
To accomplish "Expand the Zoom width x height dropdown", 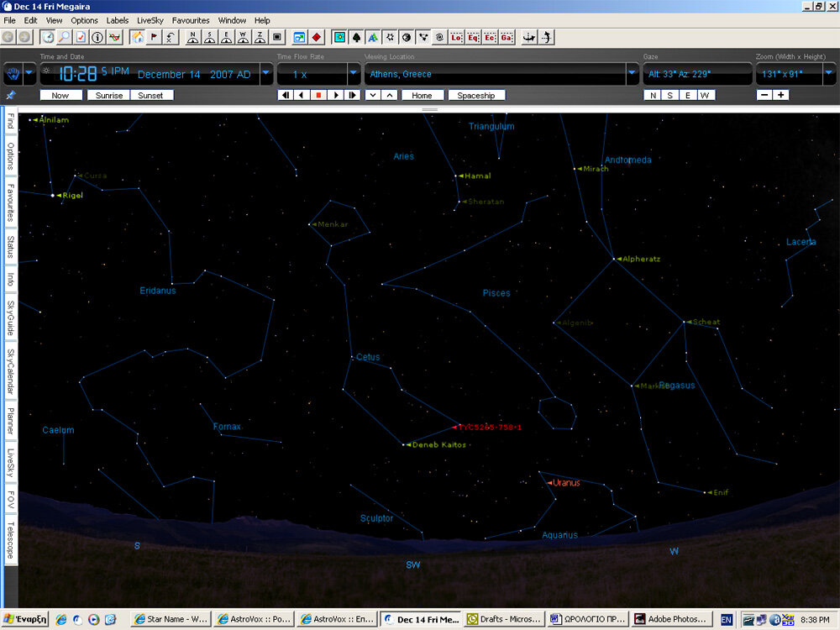I will tap(830, 74).
